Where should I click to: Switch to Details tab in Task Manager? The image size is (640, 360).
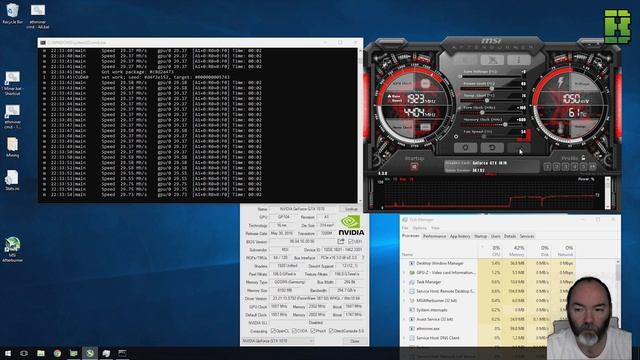tap(510, 236)
